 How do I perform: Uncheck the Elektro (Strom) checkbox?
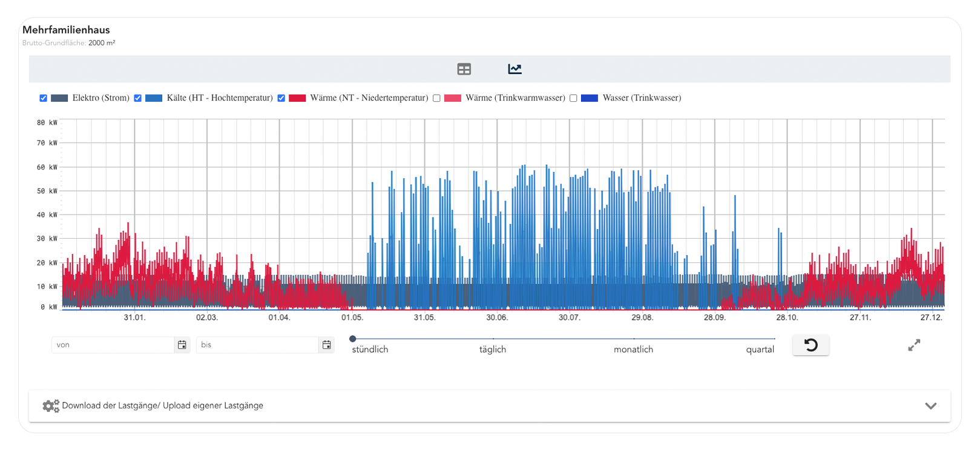click(44, 98)
